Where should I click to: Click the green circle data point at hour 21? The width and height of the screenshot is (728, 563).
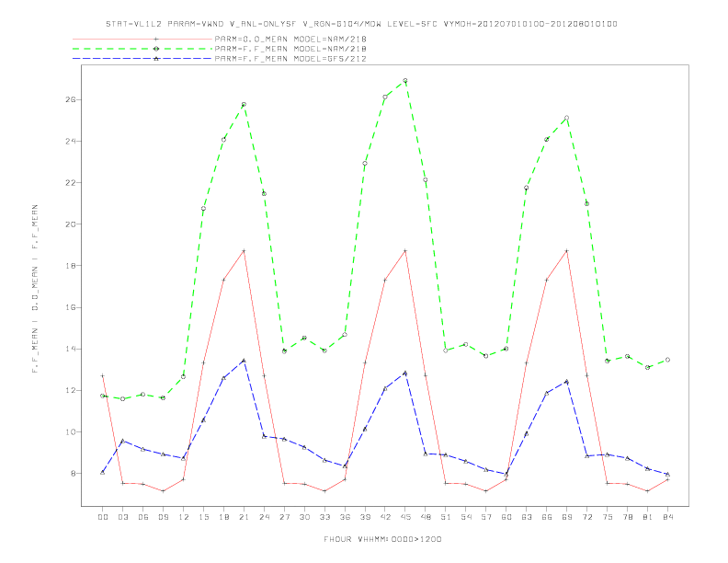pos(244,105)
